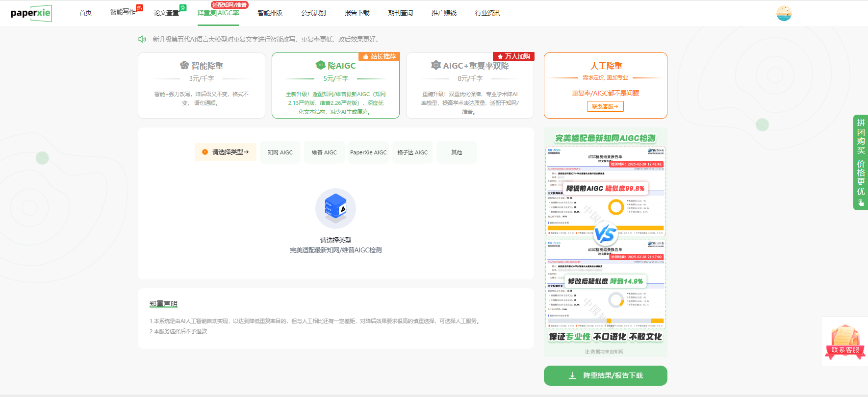Open 期刊查询 menu item
Screen dimensions: 868x397
click(401, 13)
